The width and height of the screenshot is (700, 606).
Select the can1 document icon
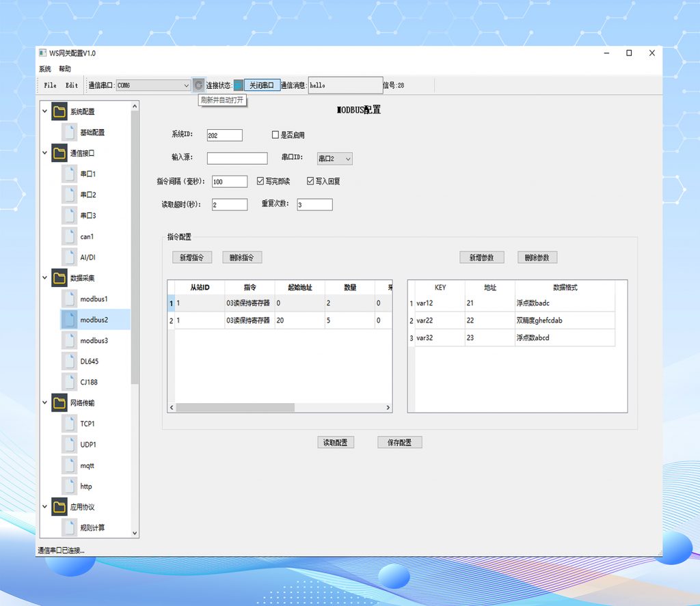(69, 236)
